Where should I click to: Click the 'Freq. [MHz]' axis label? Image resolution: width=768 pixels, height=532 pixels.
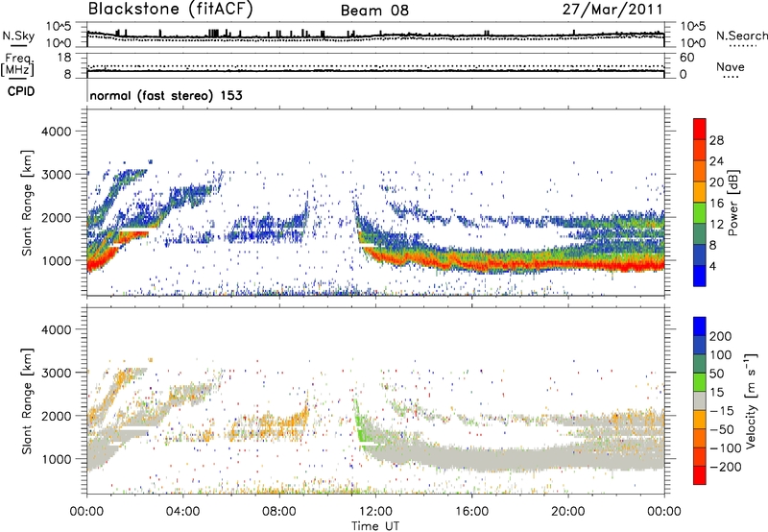pyautogui.click(x=18, y=64)
